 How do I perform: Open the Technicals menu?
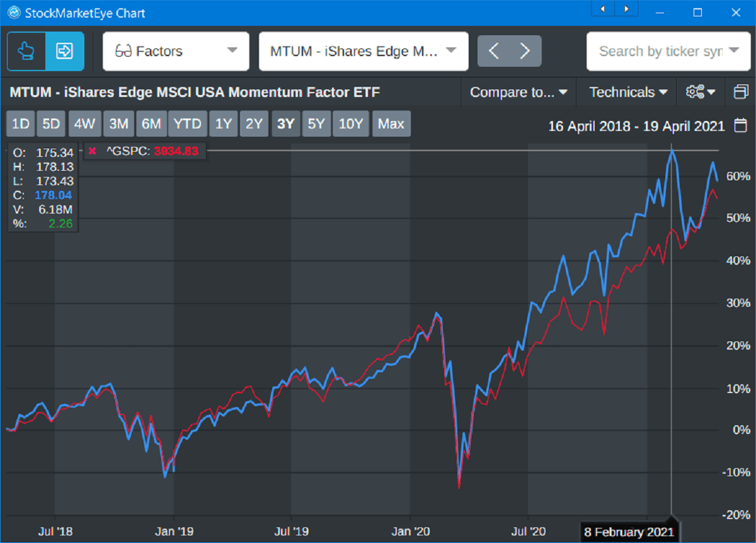pyautogui.click(x=627, y=92)
